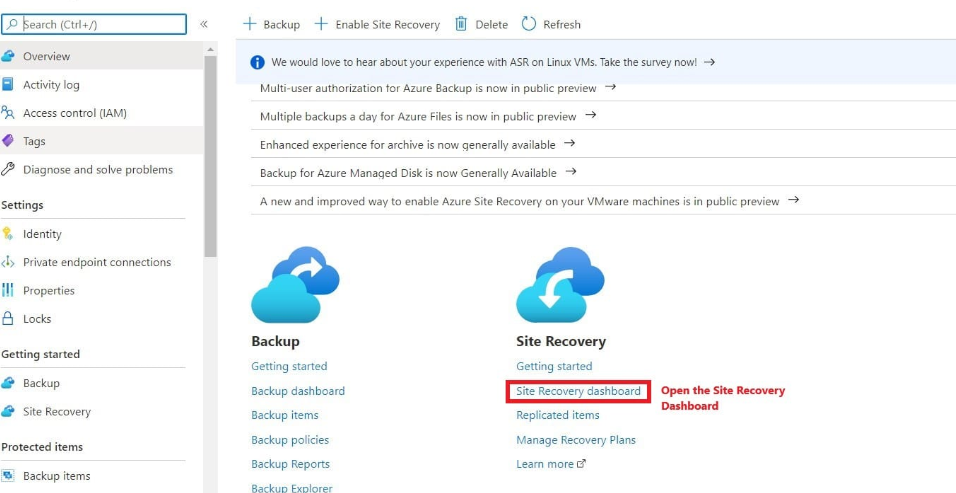Click the Backup toolbar button
The height and width of the screenshot is (493, 956).
(x=271, y=24)
